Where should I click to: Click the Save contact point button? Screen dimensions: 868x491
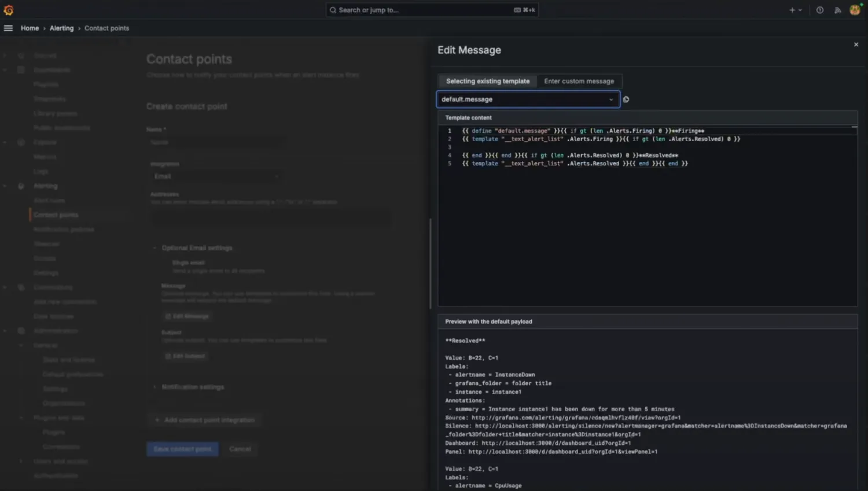tap(182, 449)
